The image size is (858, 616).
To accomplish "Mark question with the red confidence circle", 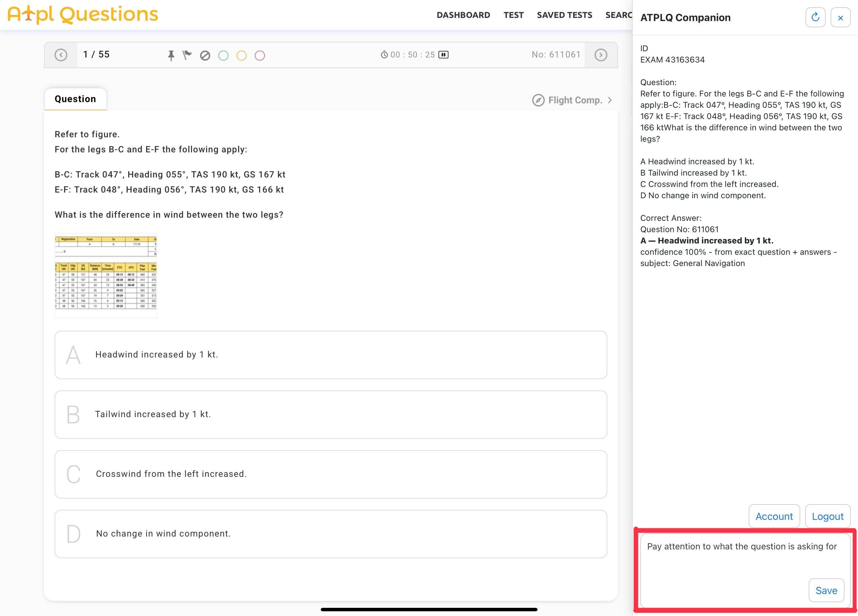I will click(x=260, y=56).
